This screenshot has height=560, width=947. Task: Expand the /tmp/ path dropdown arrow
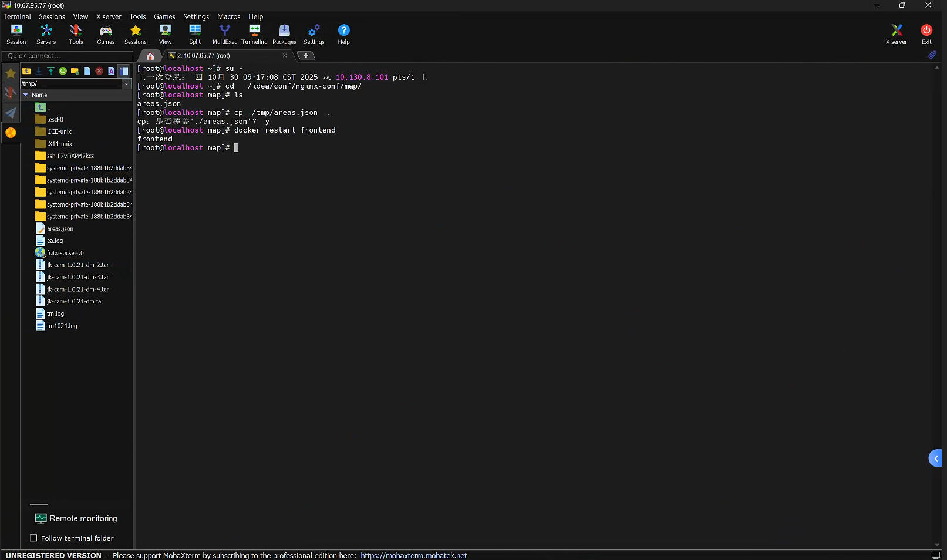click(126, 83)
